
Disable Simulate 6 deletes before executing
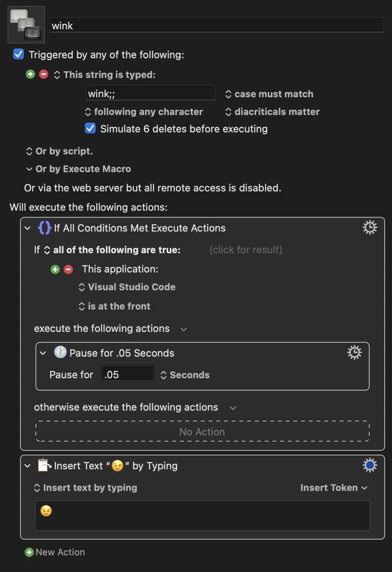90,128
